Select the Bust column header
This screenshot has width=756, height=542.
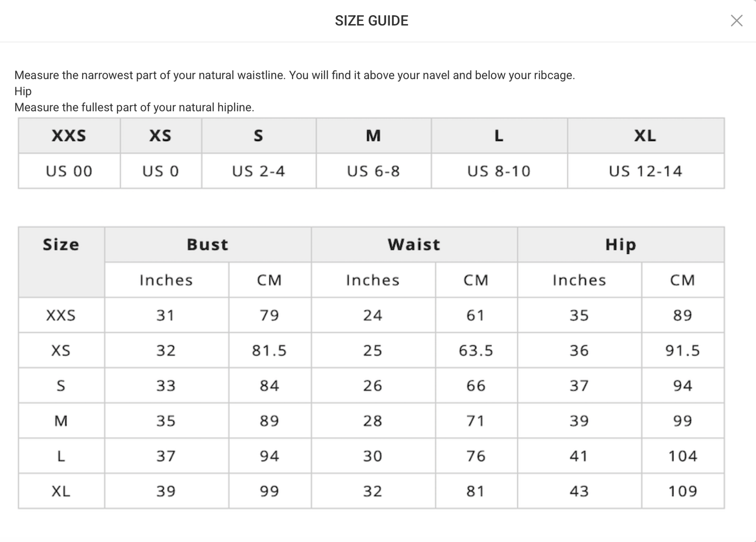coord(208,244)
